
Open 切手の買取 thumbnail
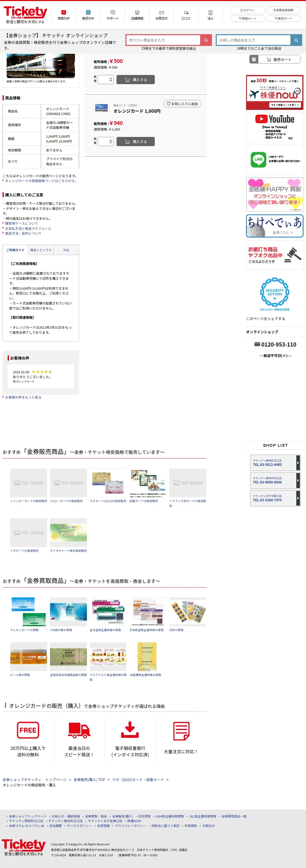(188, 612)
